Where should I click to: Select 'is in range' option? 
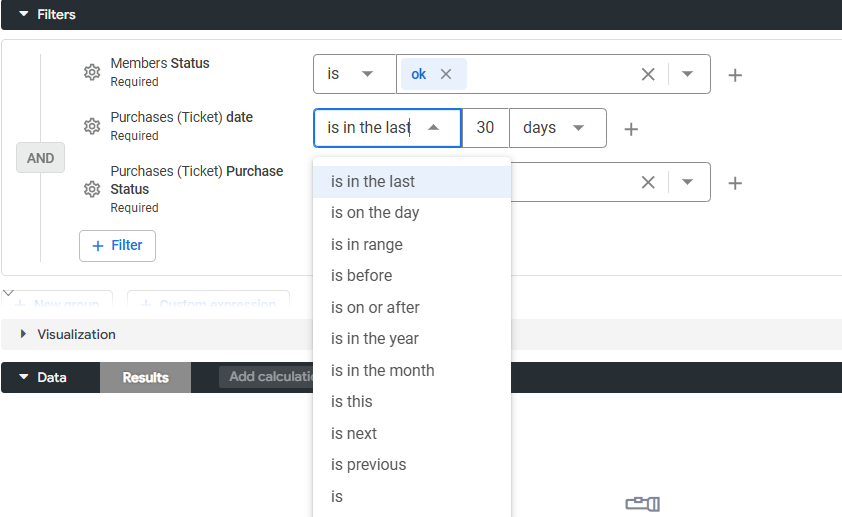point(412,245)
